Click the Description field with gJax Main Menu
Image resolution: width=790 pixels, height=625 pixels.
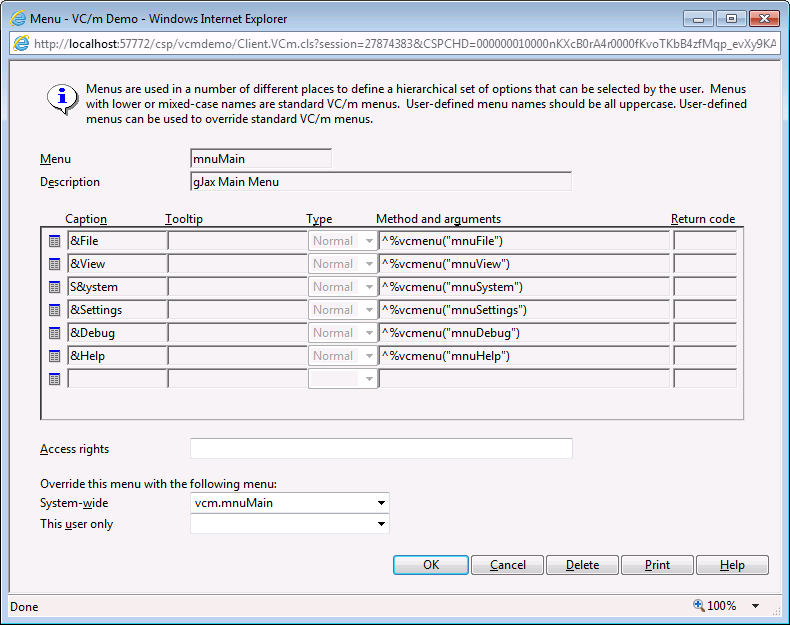[381, 182]
